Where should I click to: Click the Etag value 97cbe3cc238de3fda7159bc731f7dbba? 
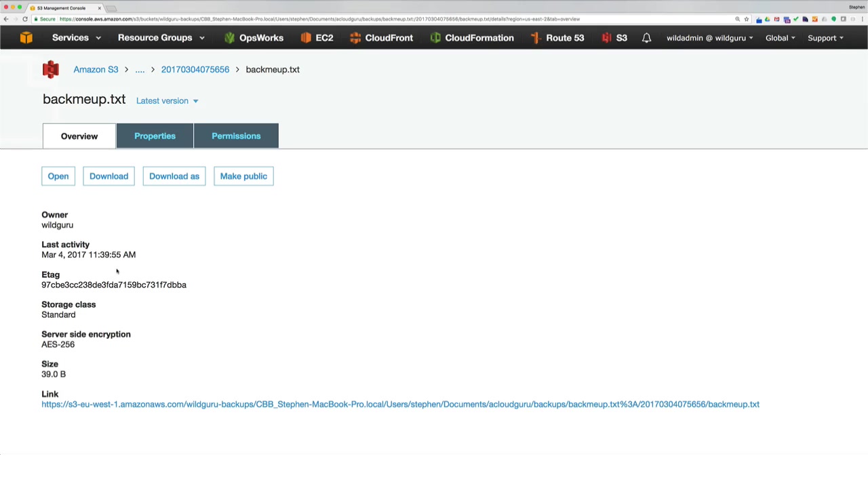click(x=114, y=285)
